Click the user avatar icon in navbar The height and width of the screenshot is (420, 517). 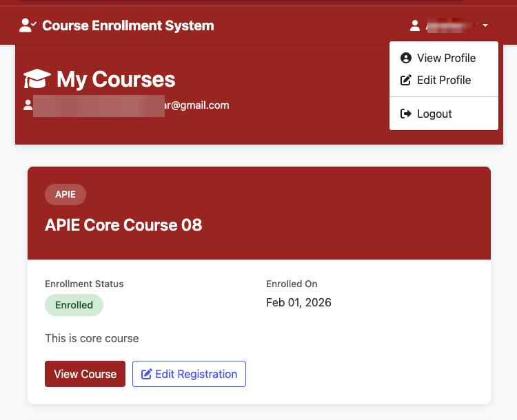tap(415, 25)
